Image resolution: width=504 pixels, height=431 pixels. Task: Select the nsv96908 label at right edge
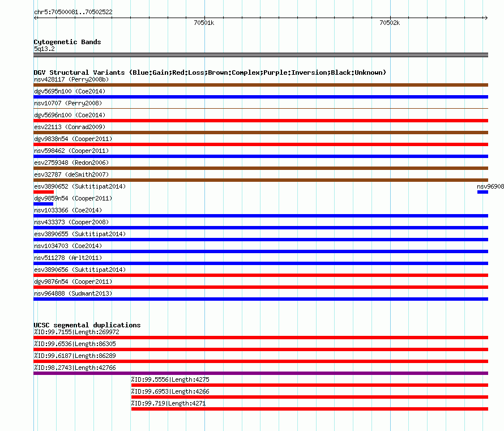coord(490,186)
